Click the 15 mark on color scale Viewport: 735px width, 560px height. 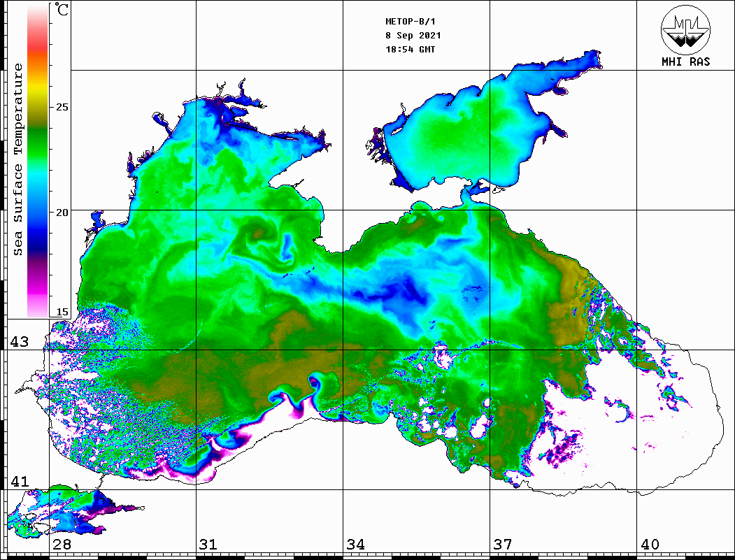coord(62,312)
